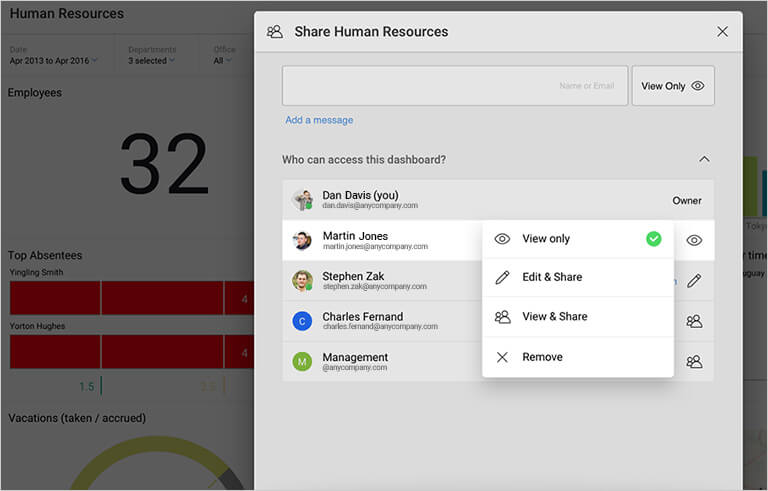The height and width of the screenshot is (491, 768).
Task: Click the share people icon in dialog header
Action: click(x=275, y=32)
